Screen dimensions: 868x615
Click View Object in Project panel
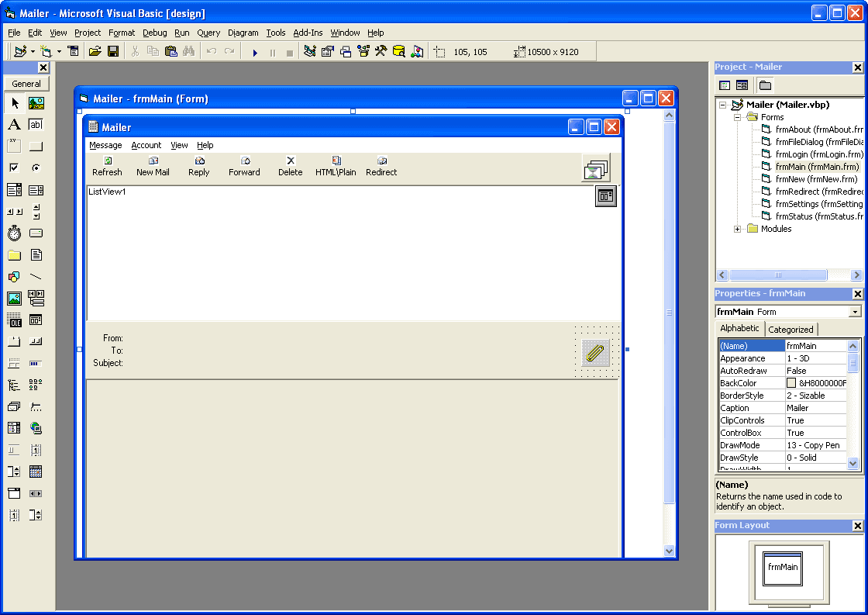click(x=742, y=85)
